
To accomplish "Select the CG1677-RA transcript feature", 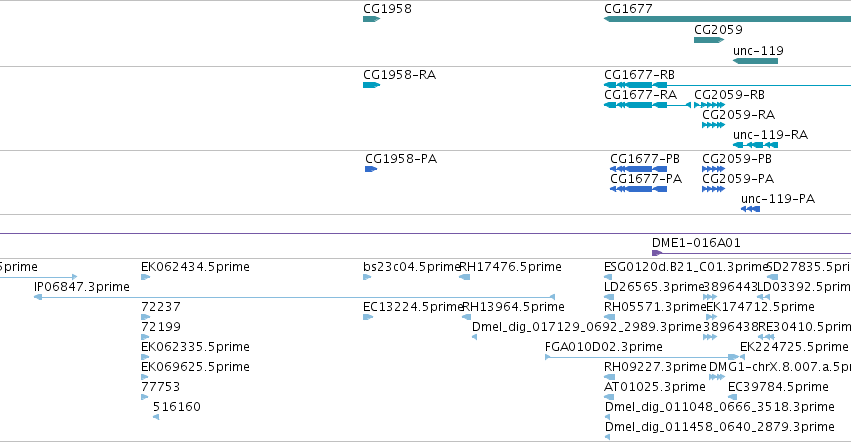I will point(647,105).
